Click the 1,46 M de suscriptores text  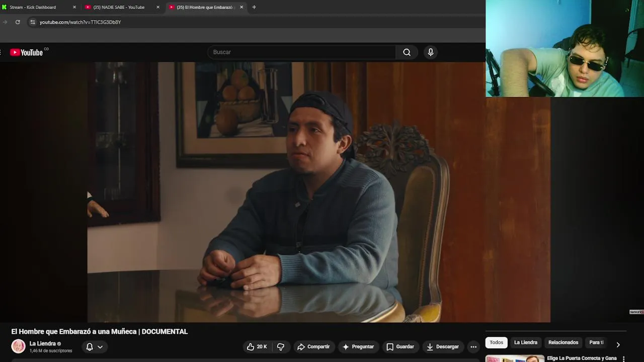tap(51, 351)
